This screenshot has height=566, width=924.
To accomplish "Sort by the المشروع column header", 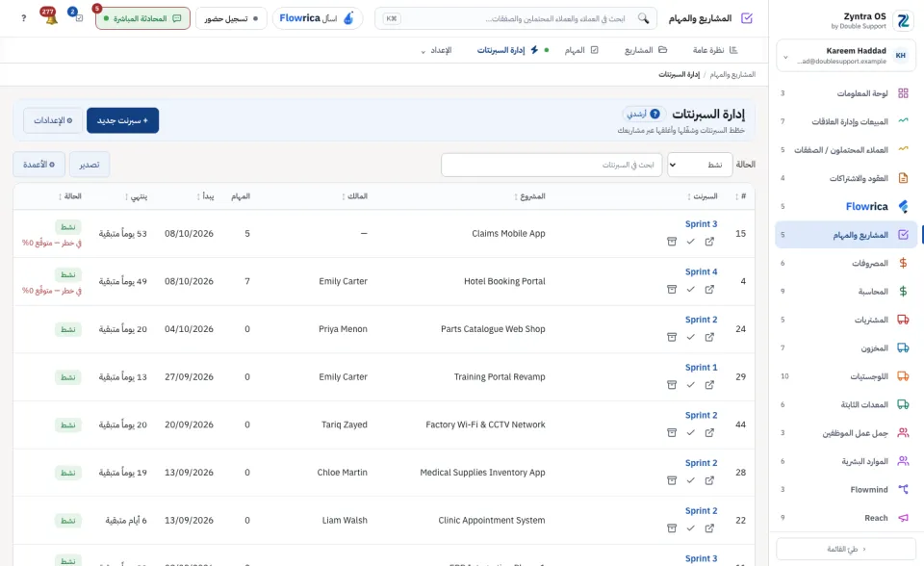I will click(529, 196).
